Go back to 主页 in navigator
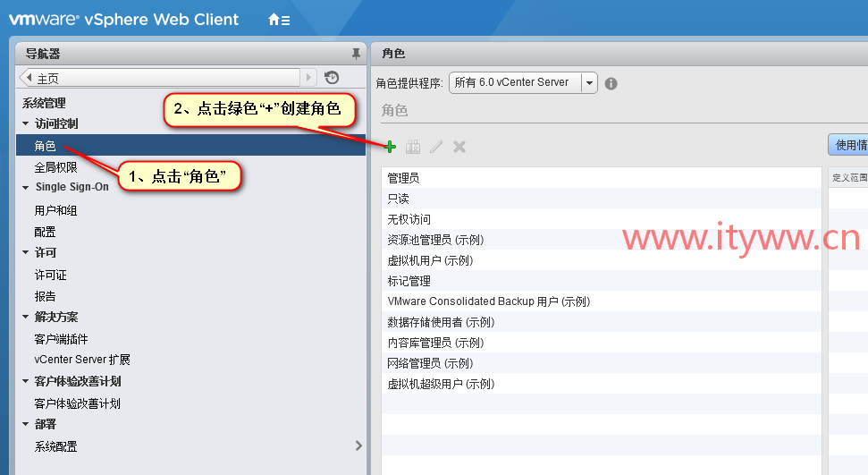 [161, 78]
